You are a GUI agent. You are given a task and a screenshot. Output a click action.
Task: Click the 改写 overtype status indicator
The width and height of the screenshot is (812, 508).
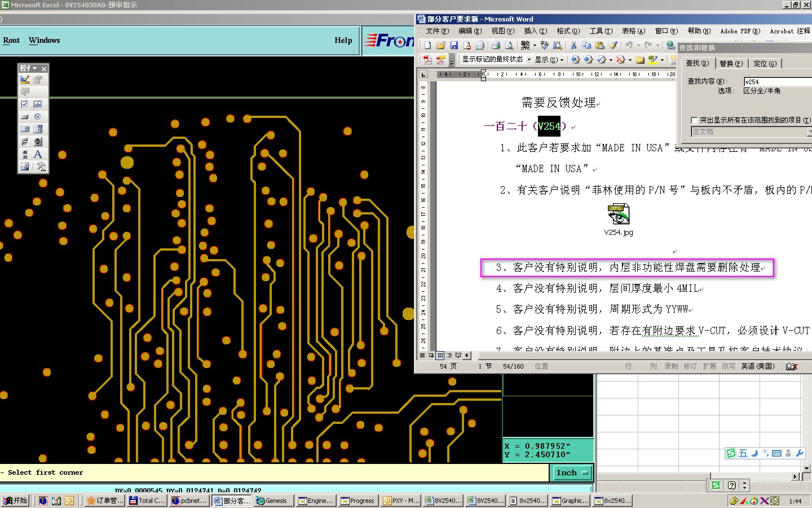(729, 366)
